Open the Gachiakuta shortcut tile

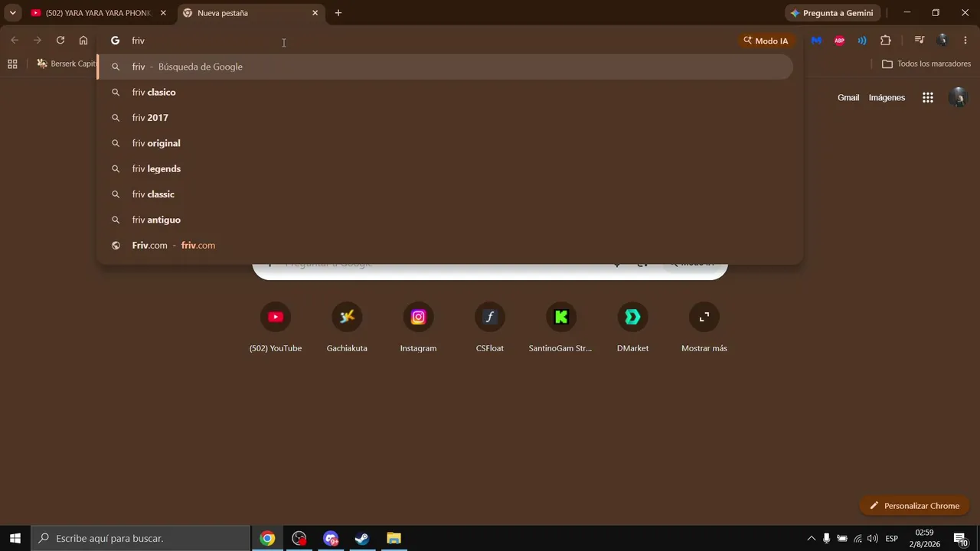pos(347,327)
